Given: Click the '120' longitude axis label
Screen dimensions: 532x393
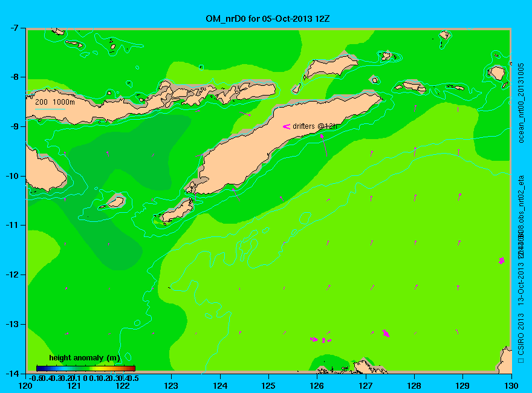Looking at the screenshot, I should click(x=26, y=386).
